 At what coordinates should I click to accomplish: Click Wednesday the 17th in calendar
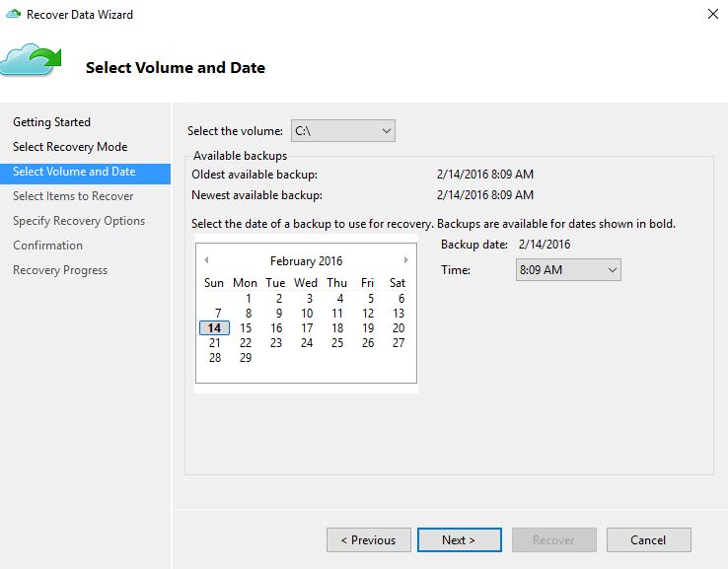tap(307, 327)
